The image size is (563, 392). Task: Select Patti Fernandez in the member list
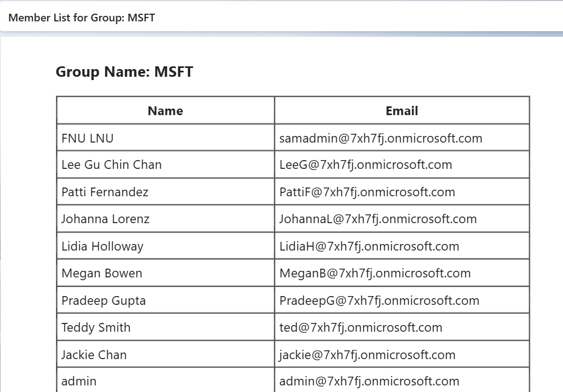tap(105, 192)
